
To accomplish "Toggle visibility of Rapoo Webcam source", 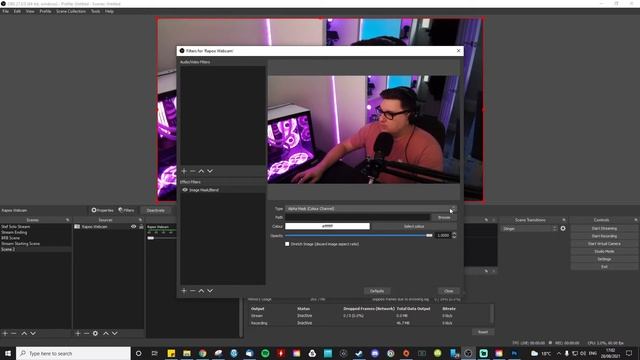I will pos(133,227).
